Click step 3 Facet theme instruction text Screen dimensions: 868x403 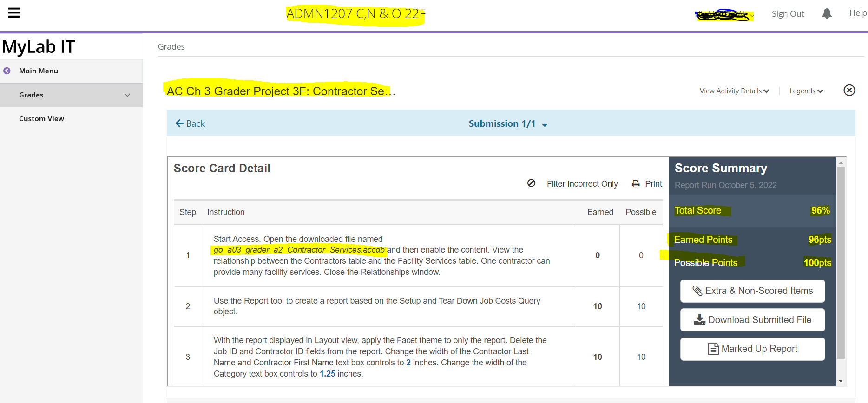tap(380, 357)
